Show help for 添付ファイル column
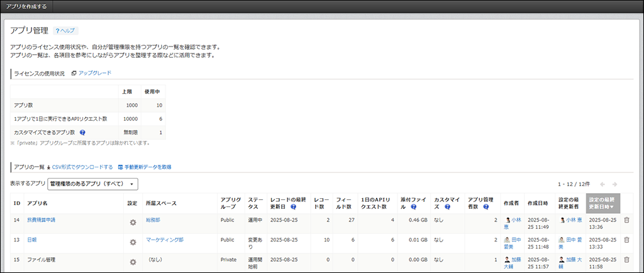The height and width of the screenshot is (273, 644). [x=414, y=207]
